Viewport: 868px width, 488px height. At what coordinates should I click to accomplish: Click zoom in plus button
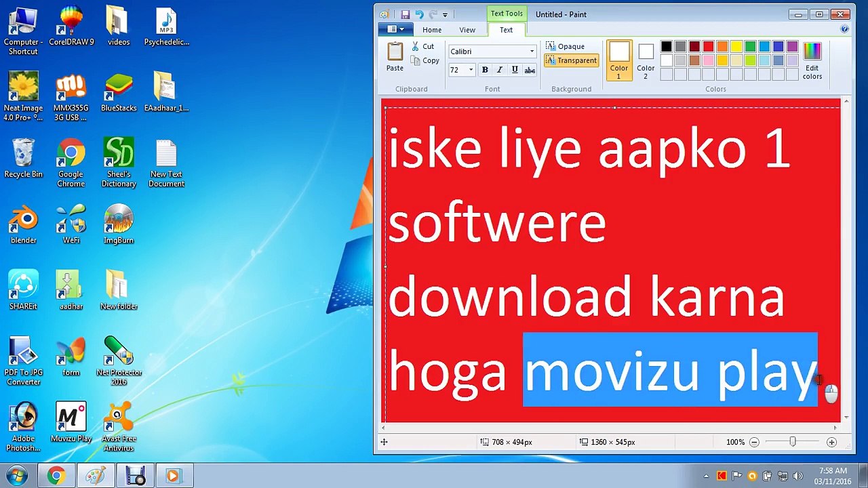[831, 442]
